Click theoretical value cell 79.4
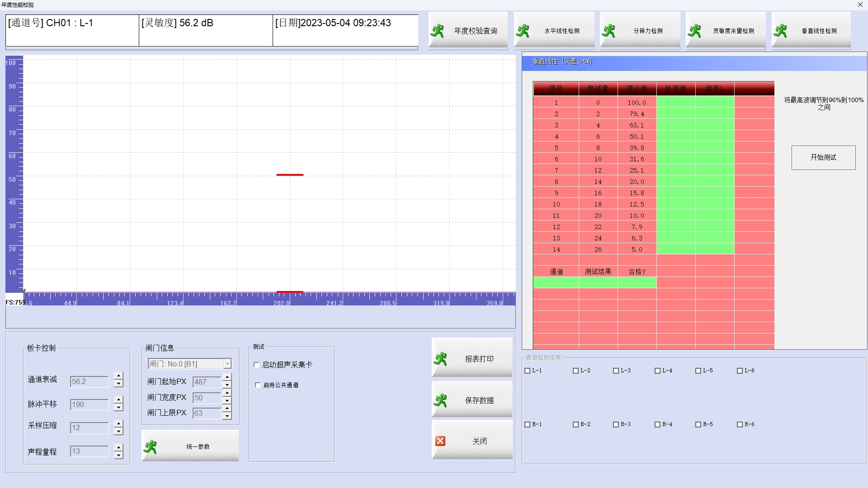 click(637, 114)
